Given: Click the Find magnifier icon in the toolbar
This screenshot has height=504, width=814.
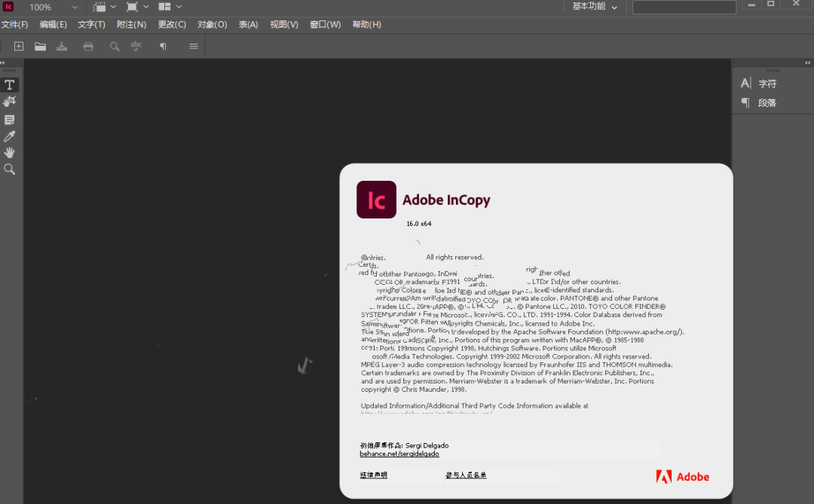Looking at the screenshot, I should (x=115, y=46).
